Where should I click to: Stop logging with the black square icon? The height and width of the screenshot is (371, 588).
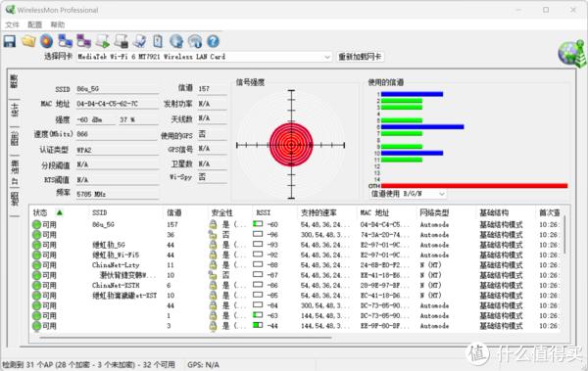122,41
